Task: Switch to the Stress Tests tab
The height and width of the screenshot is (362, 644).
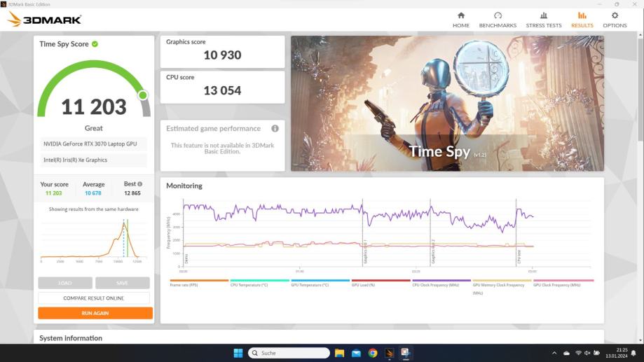Action: [543, 20]
